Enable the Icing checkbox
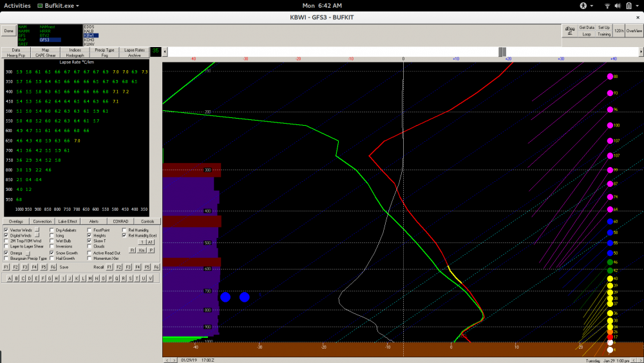The height and width of the screenshot is (363, 644). 52,235
